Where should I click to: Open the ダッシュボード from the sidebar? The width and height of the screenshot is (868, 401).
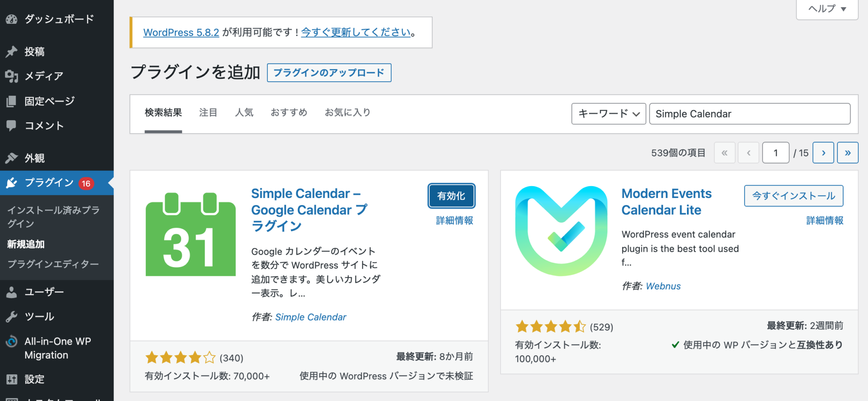coord(11,19)
